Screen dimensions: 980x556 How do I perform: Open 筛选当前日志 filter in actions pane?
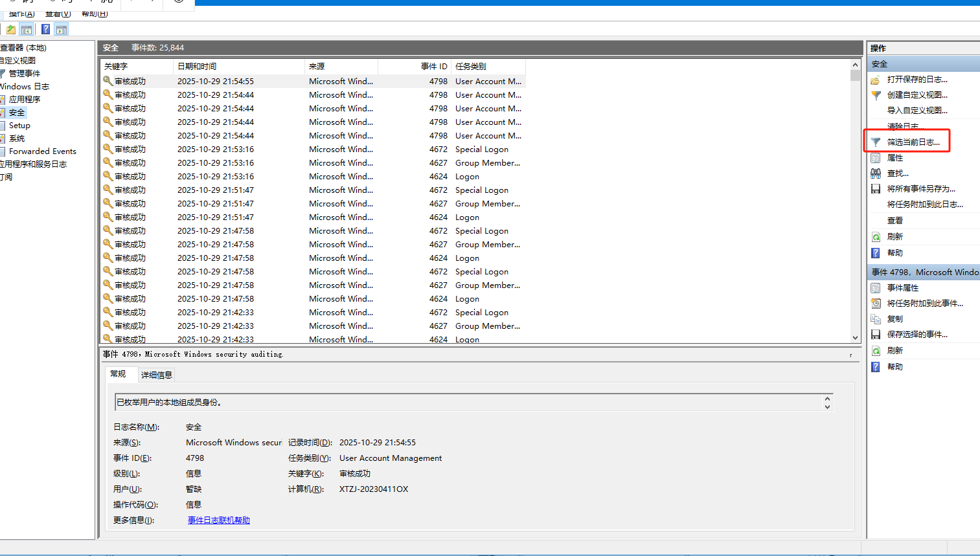tap(913, 142)
